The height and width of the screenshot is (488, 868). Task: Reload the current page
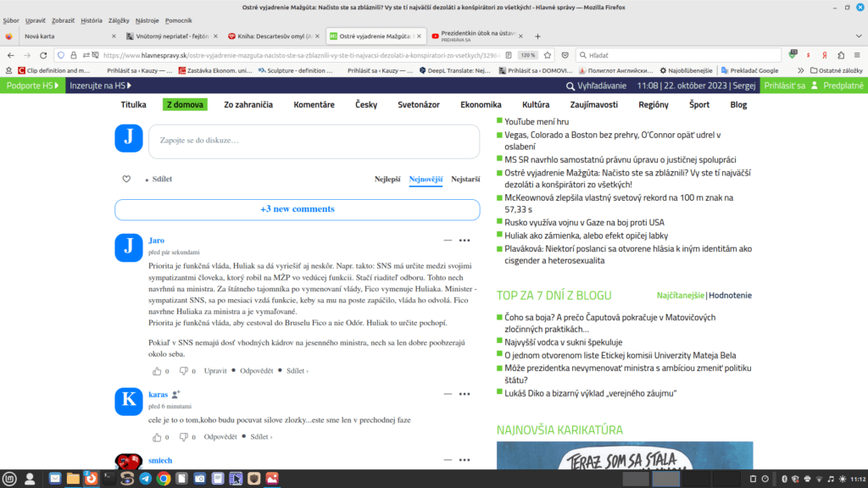click(43, 55)
